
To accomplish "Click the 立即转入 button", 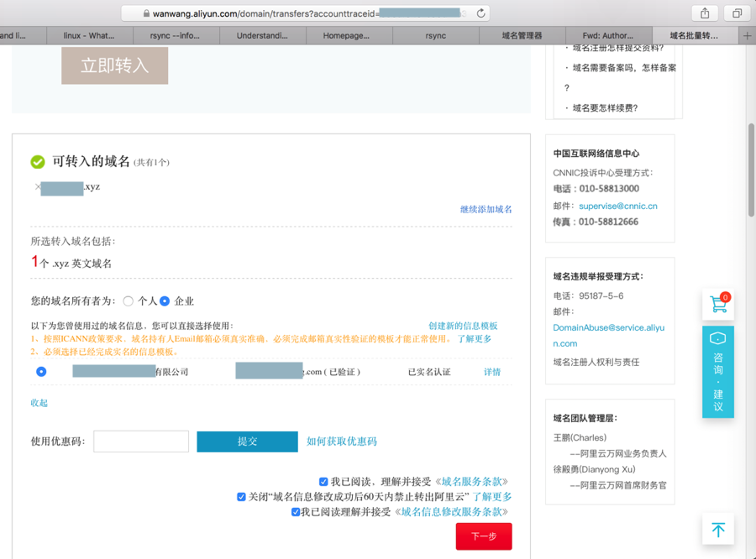I will [x=115, y=65].
